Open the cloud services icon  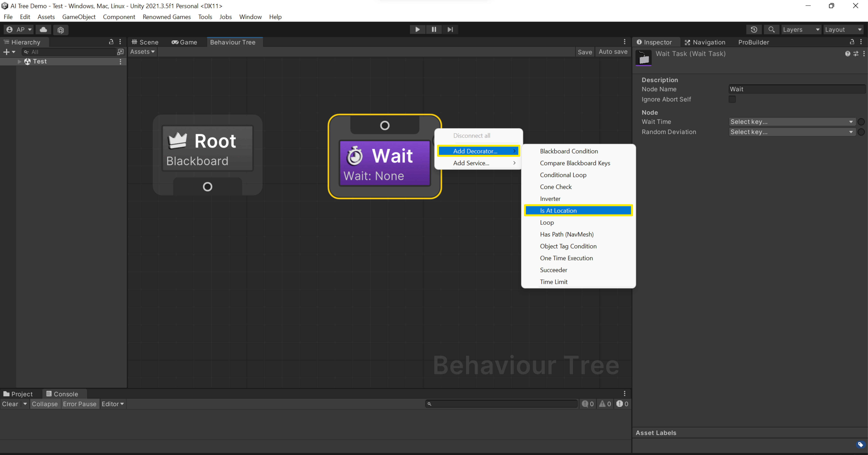(43, 30)
